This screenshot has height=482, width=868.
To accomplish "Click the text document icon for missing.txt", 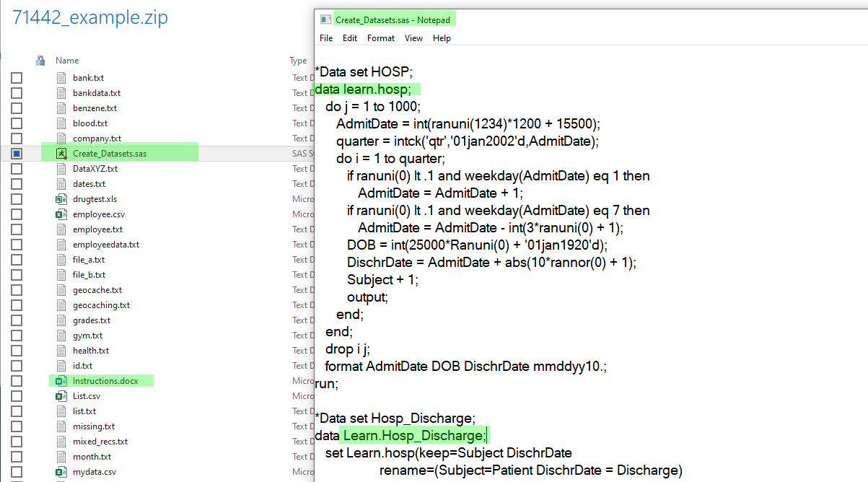I will coord(63,426).
